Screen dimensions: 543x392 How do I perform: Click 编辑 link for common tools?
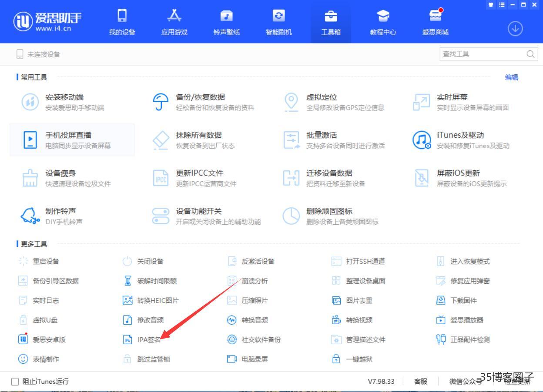[x=511, y=77]
